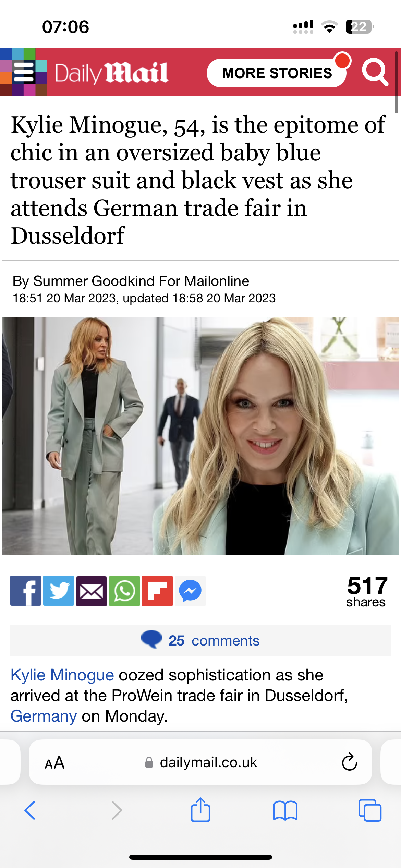Open the Daily Mail hamburger menu
Image resolution: width=401 pixels, height=868 pixels.
coord(24,72)
